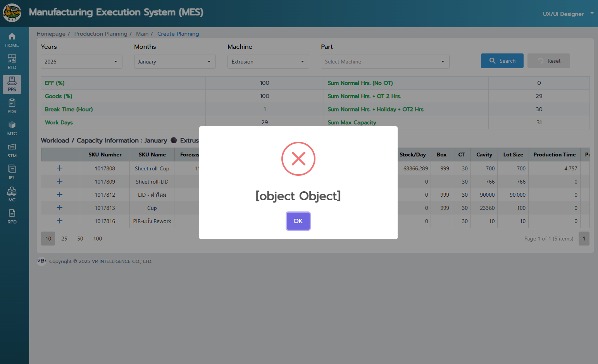Expand row for SKU 1017808

[x=60, y=168]
